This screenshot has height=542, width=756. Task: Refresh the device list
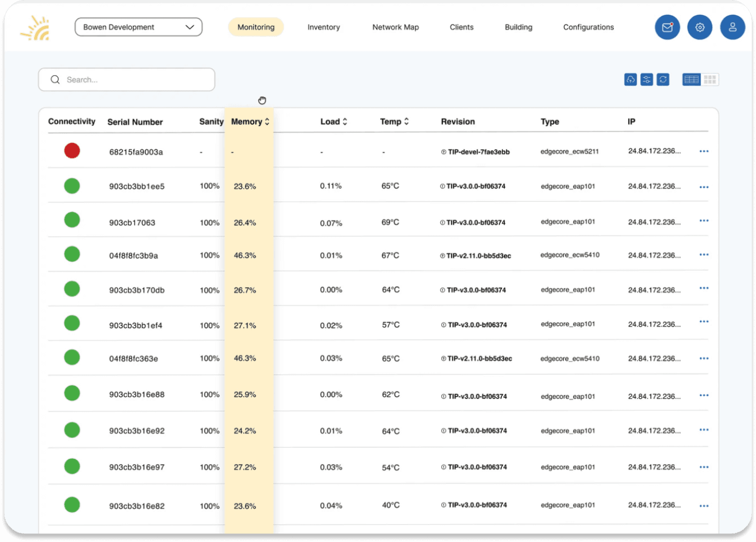coord(663,79)
